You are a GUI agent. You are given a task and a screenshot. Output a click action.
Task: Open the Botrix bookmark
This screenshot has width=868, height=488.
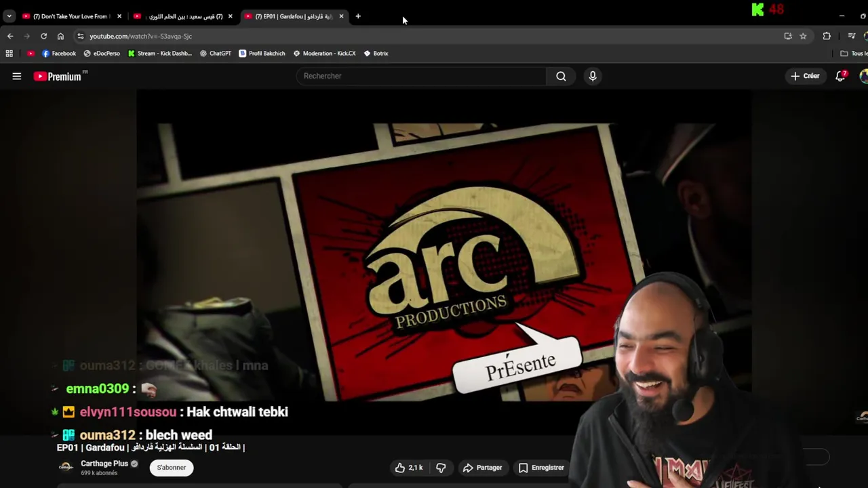click(x=376, y=54)
